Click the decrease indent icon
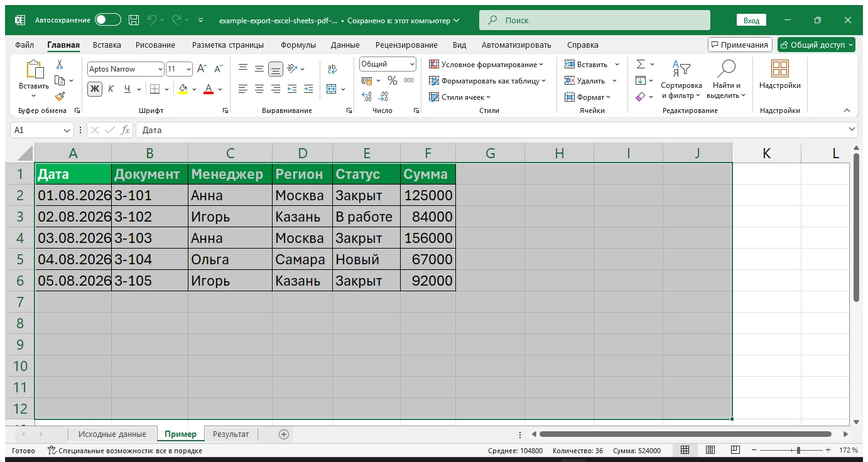 (292, 89)
